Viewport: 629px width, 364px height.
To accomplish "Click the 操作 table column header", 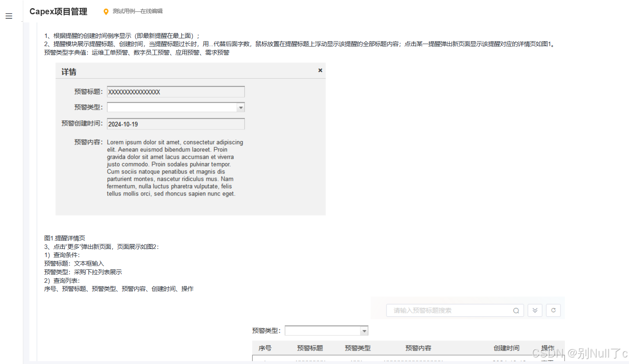I will (548, 348).
